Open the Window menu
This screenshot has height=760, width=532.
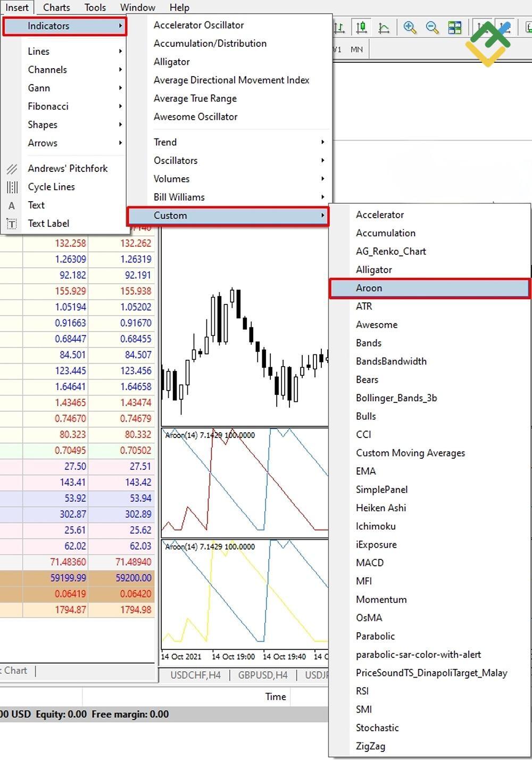point(138,7)
